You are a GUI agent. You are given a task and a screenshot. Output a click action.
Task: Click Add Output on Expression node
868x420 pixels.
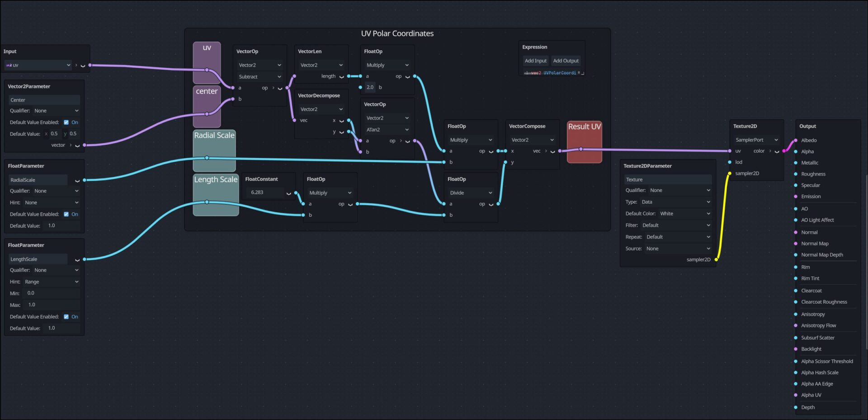point(566,61)
